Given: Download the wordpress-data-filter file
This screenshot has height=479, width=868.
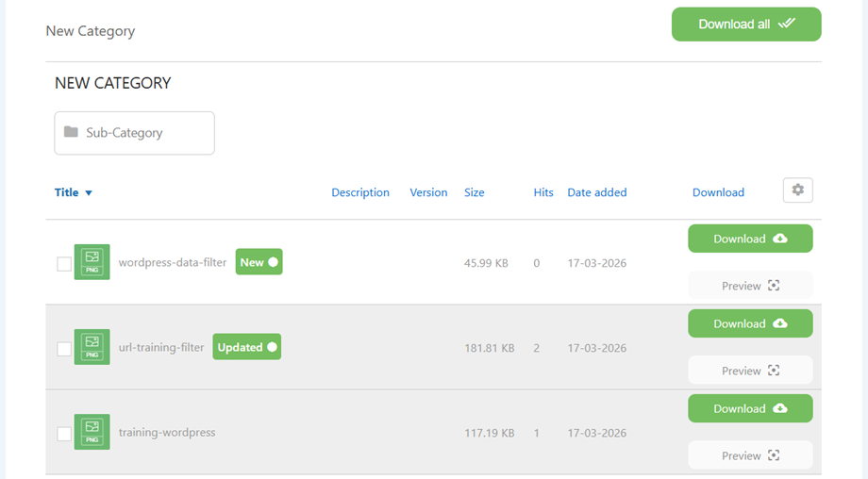Looking at the screenshot, I should [x=750, y=239].
